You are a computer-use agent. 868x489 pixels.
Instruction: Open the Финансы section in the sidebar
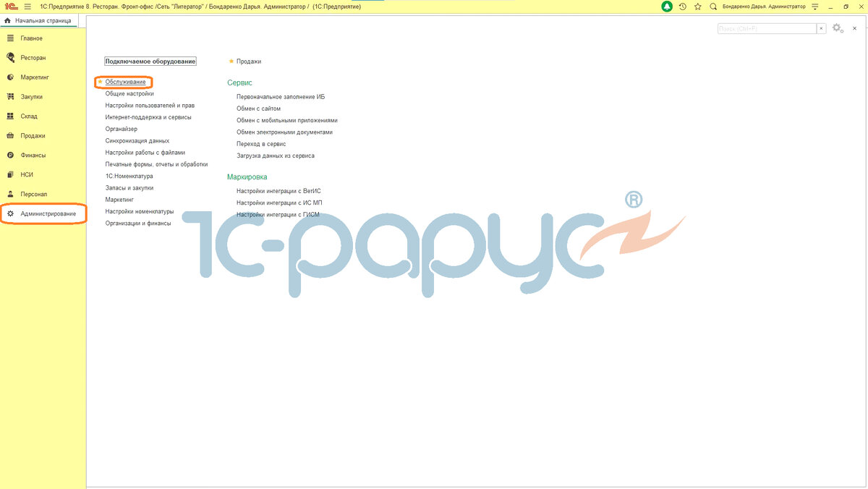tap(33, 156)
